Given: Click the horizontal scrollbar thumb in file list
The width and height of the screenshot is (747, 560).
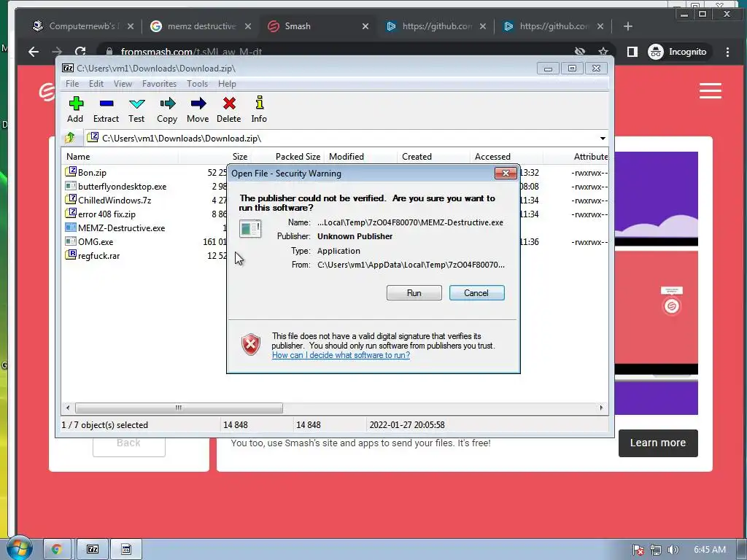Looking at the screenshot, I should 179,408.
